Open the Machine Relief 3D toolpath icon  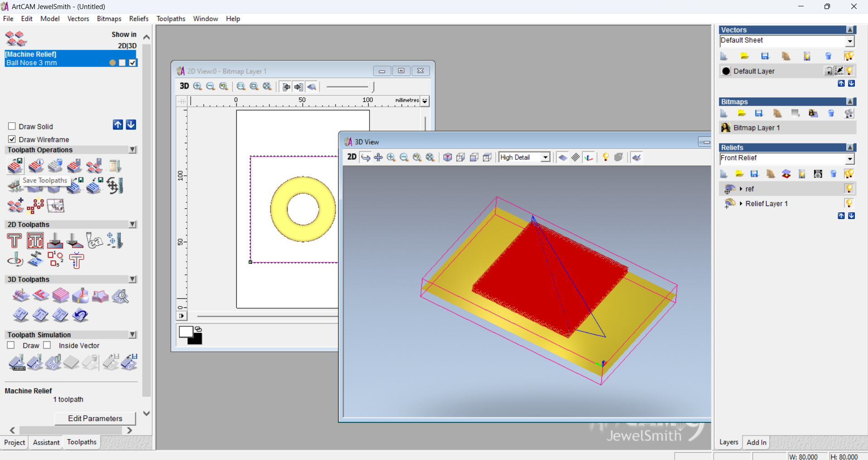point(20,296)
